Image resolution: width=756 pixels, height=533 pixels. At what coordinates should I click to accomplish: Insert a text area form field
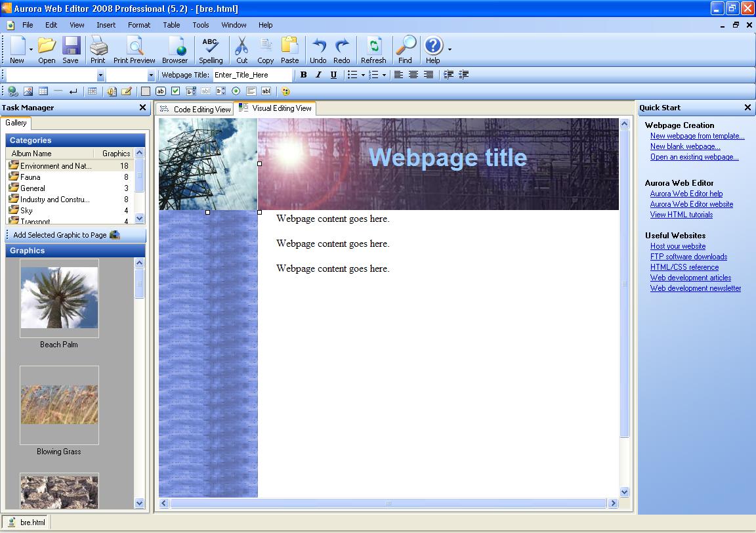(251, 91)
